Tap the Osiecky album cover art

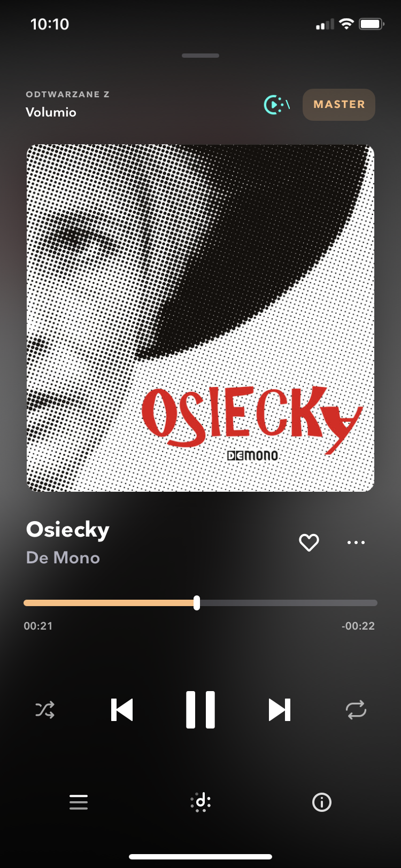pos(200,318)
